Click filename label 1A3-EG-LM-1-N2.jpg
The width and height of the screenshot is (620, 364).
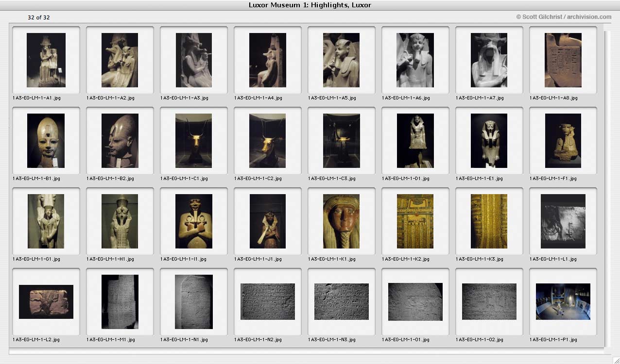point(258,340)
